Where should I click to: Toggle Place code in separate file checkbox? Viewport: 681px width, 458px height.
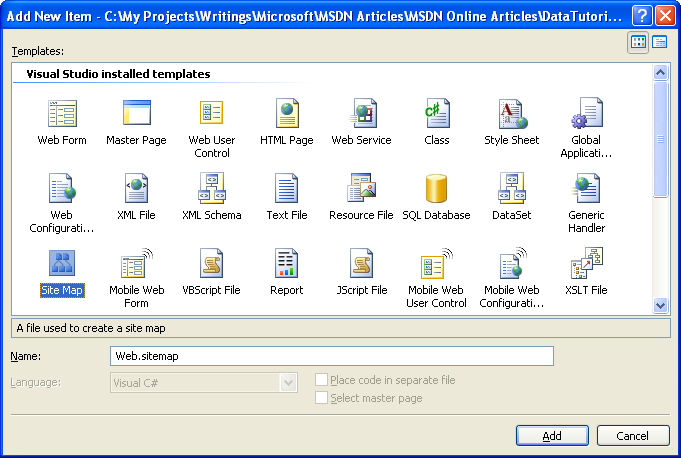321,379
